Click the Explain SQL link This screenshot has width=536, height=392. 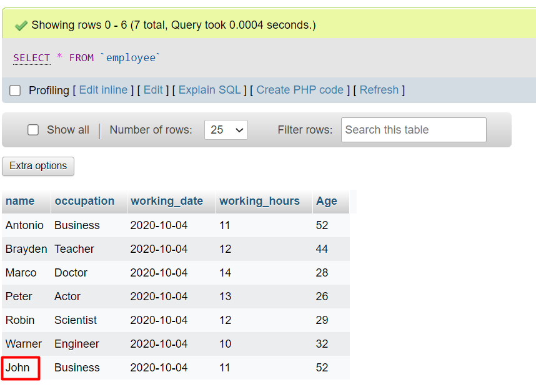pos(209,90)
